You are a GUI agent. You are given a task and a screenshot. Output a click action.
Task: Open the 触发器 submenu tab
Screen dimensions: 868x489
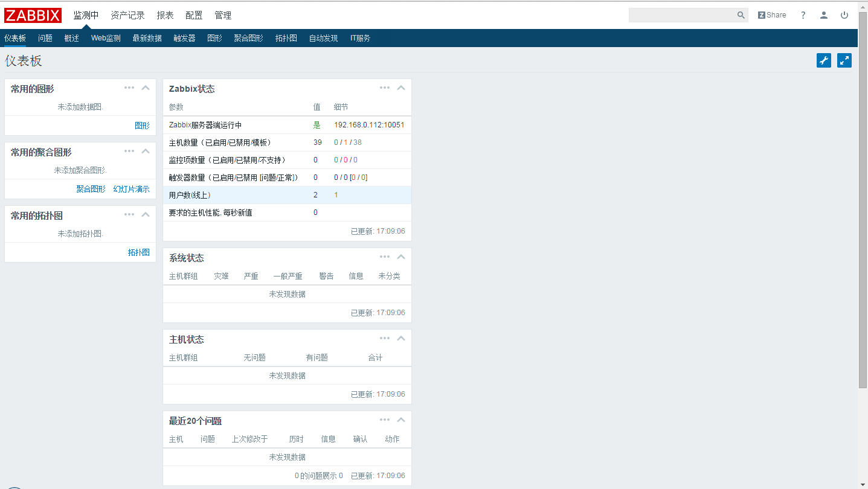[184, 38]
